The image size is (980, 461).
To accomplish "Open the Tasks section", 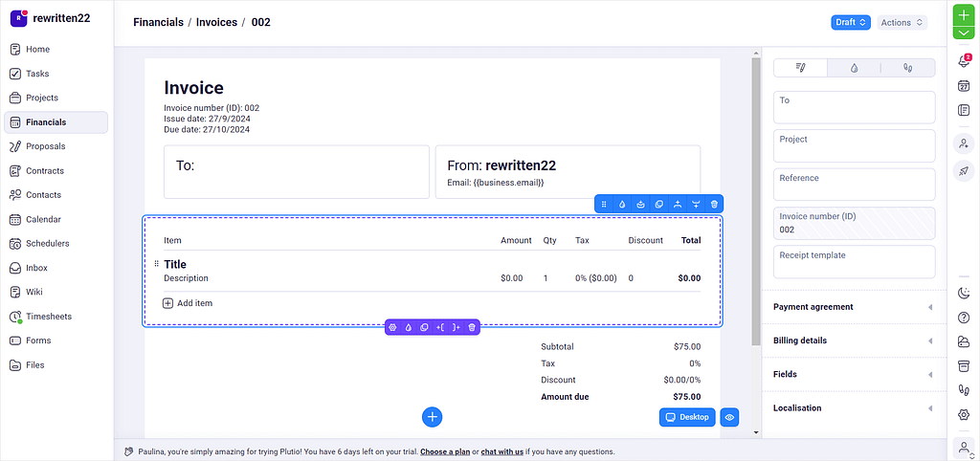I will click(x=56, y=74).
